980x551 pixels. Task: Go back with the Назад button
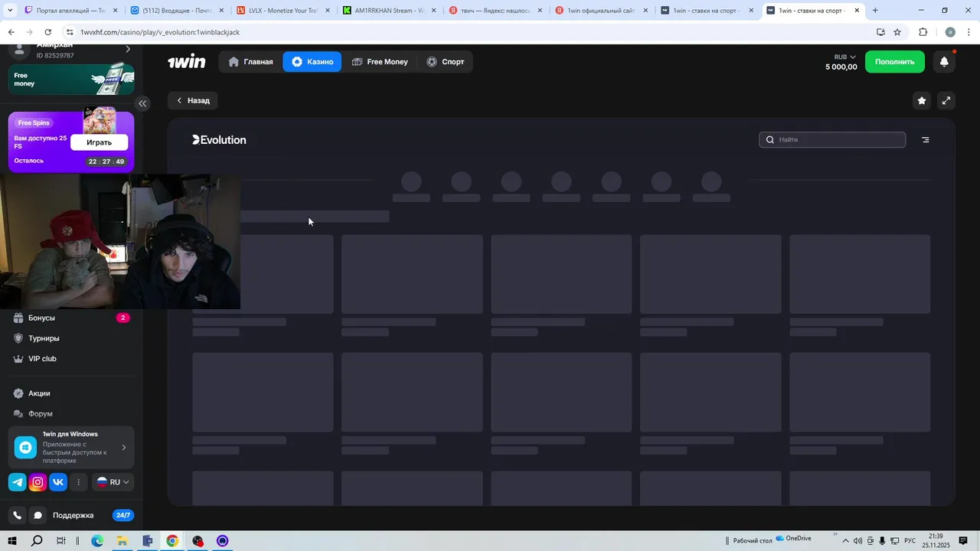pos(193,100)
